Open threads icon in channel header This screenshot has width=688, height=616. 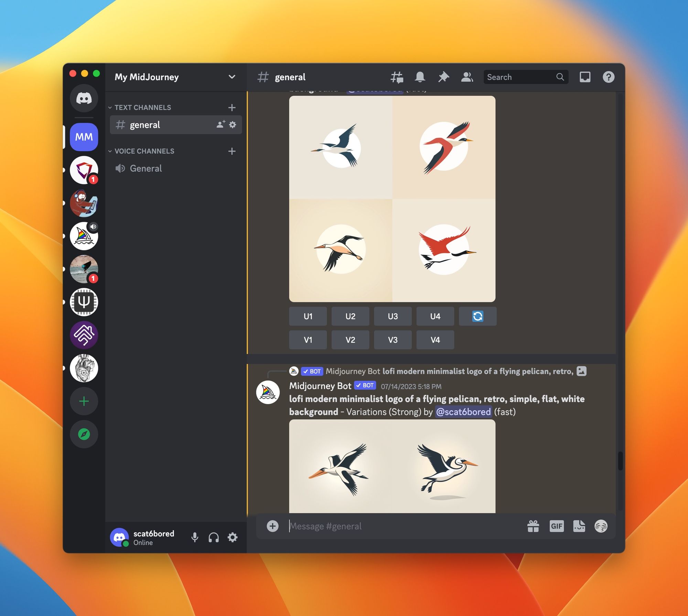tap(397, 77)
